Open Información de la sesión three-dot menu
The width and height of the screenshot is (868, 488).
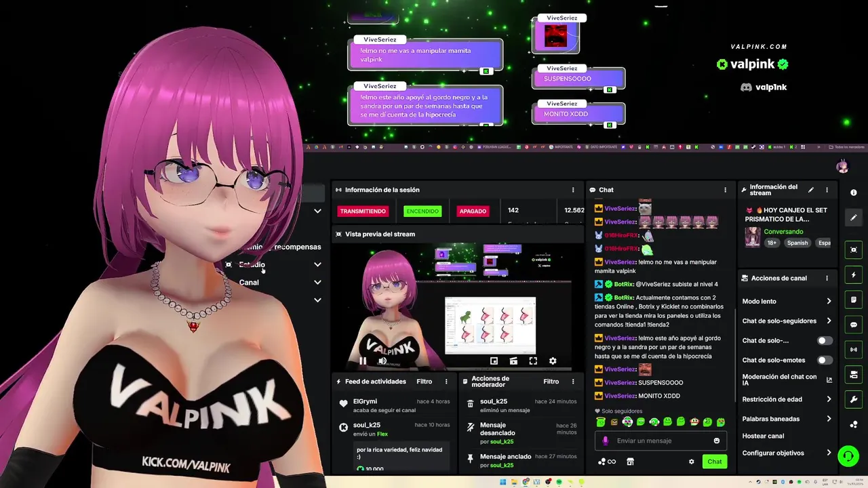tap(573, 190)
